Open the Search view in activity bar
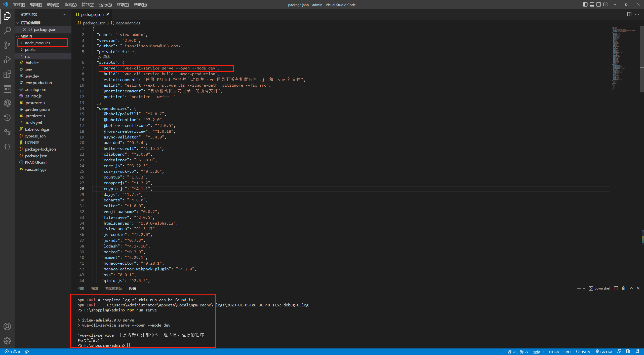Viewport: 644px width, 355px height. 7,31
